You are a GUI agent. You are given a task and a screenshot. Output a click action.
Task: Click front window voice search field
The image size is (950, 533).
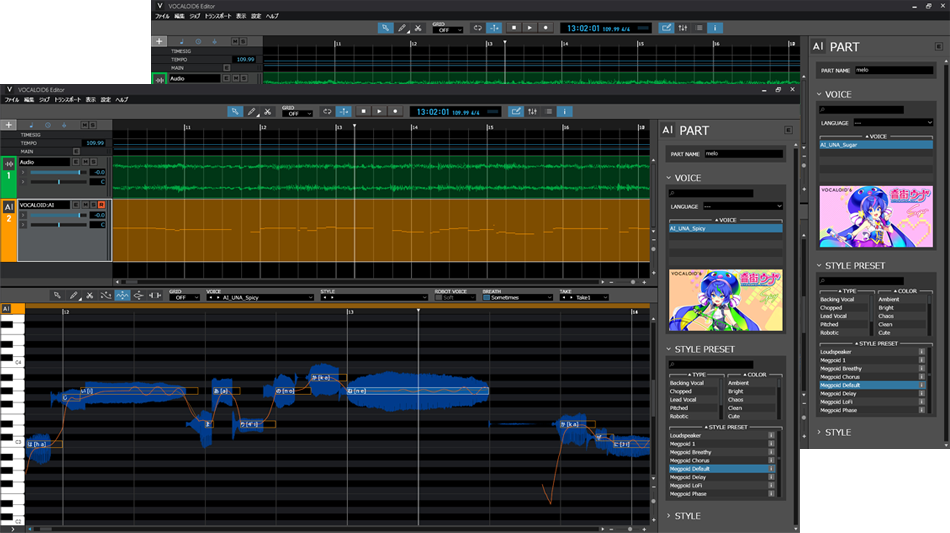(711, 193)
